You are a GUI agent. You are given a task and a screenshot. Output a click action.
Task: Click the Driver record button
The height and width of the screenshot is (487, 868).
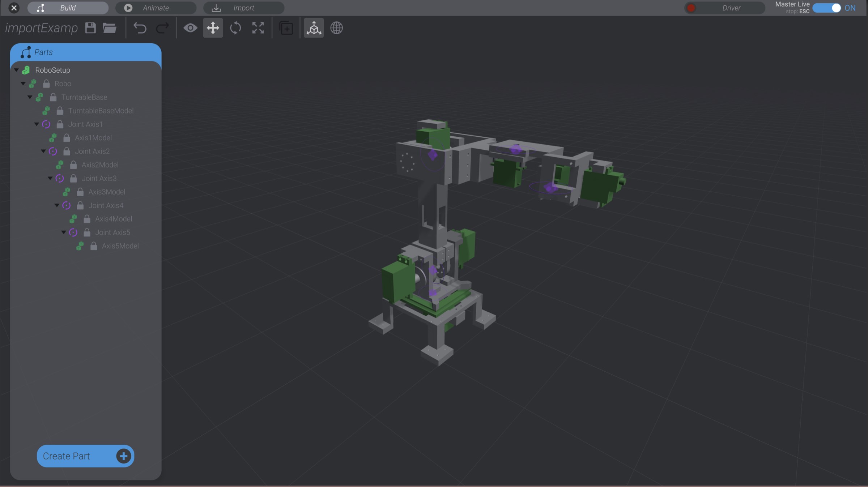click(x=691, y=8)
